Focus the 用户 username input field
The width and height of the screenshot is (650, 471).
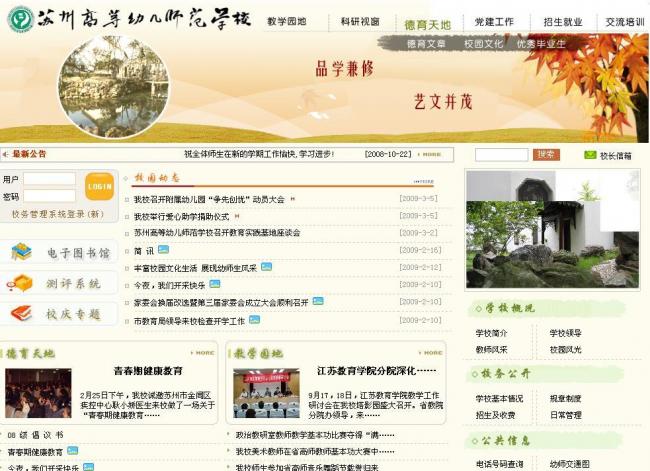(x=50, y=180)
